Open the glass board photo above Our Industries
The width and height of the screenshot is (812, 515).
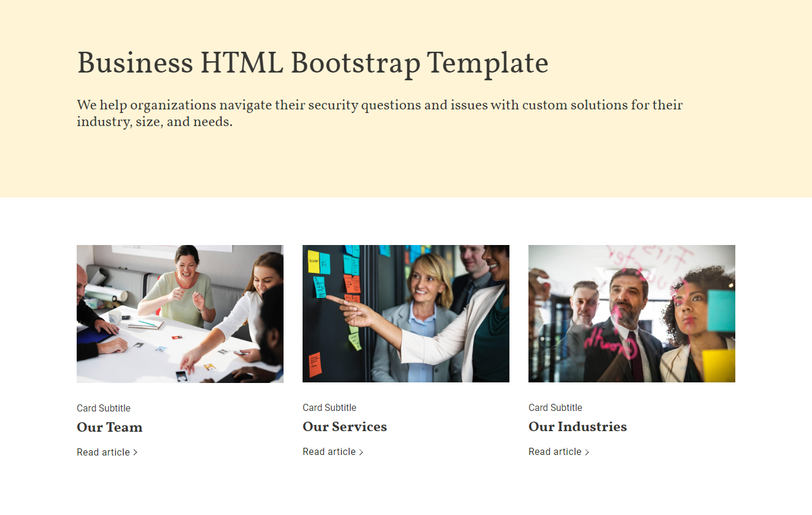click(632, 314)
